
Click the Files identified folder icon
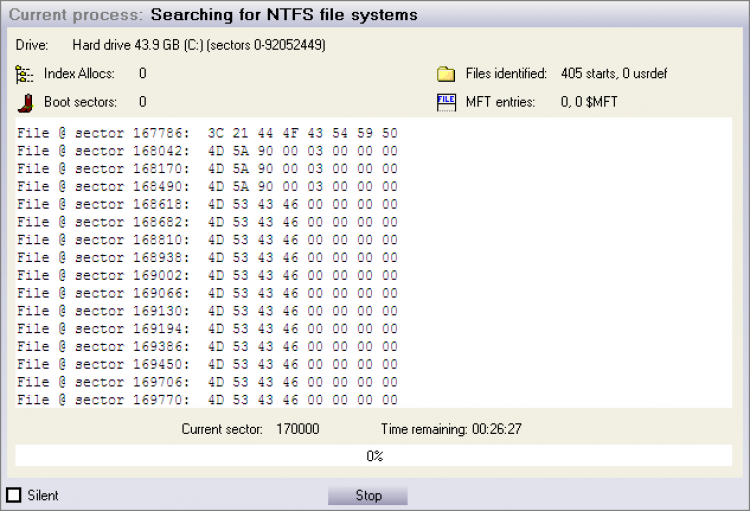coord(446,74)
